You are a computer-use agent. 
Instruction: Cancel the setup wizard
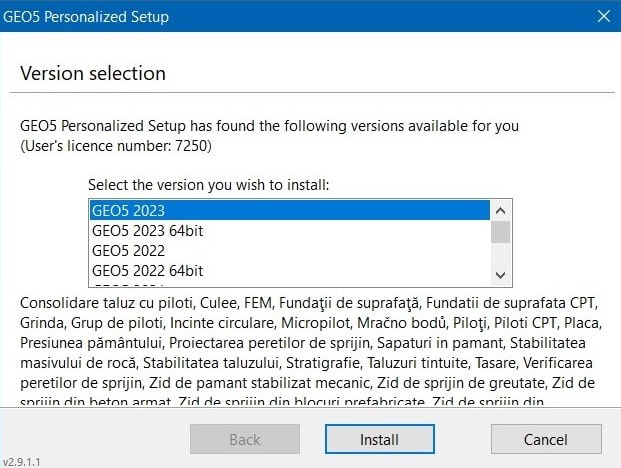click(546, 439)
